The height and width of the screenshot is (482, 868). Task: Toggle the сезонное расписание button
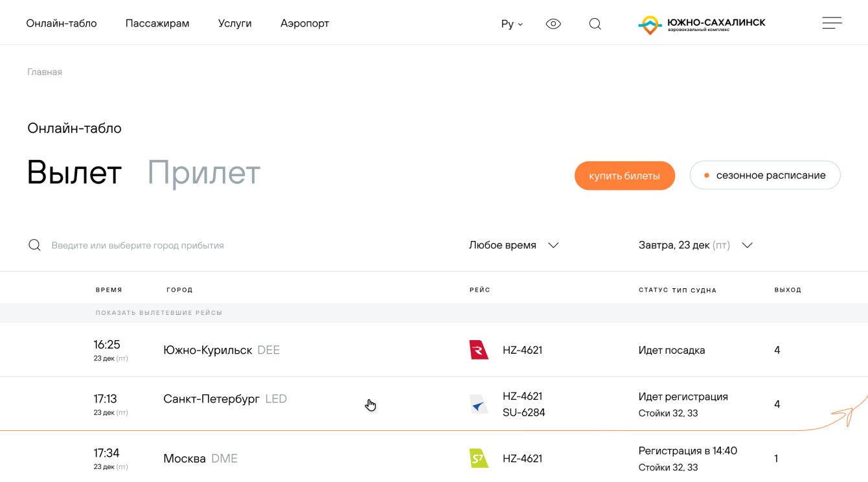764,176
